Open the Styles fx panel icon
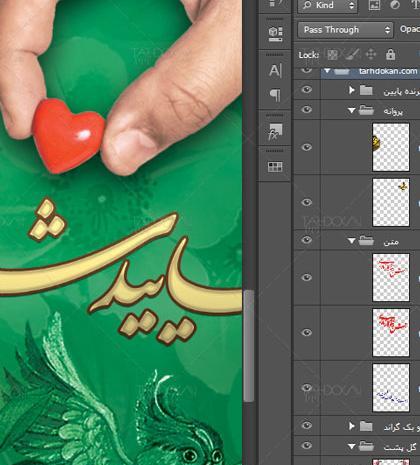 (x=275, y=131)
